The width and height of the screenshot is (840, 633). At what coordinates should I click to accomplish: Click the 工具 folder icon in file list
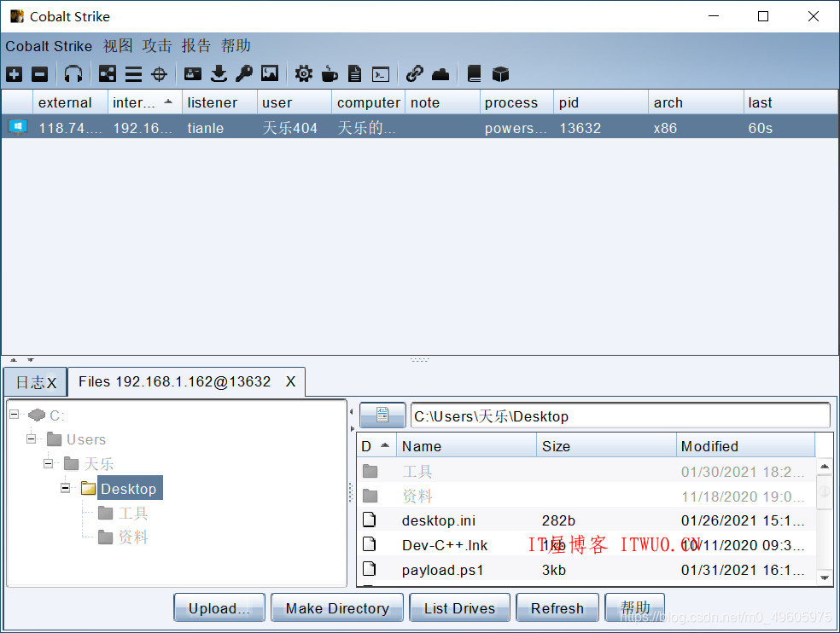click(370, 471)
